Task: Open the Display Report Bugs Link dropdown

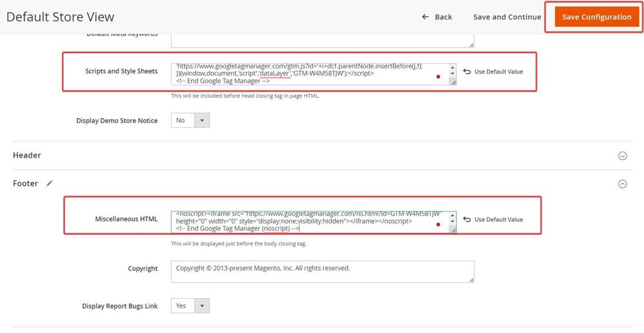Action: tap(190, 306)
